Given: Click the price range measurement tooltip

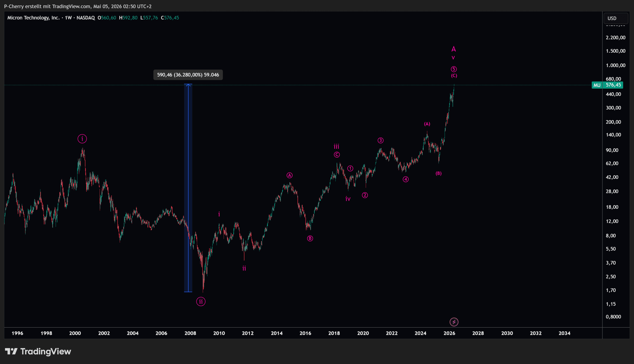Looking at the screenshot, I should tap(188, 75).
